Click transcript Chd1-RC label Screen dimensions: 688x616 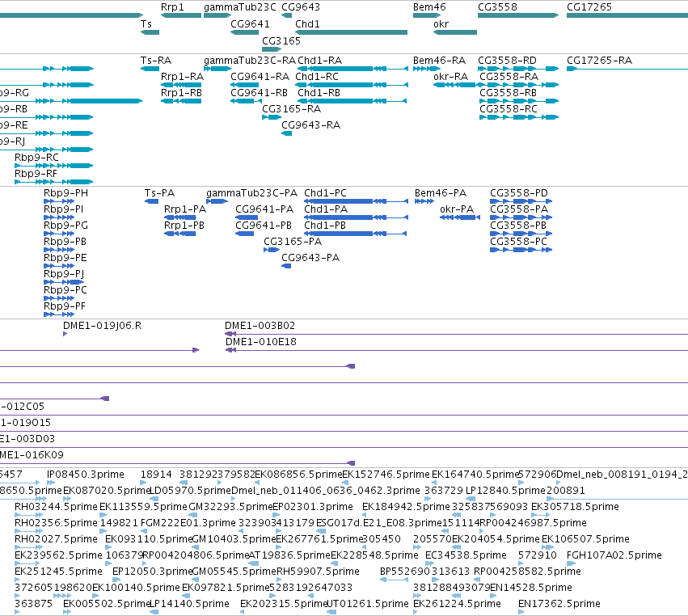pyautogui.click(x=317, y=76)
